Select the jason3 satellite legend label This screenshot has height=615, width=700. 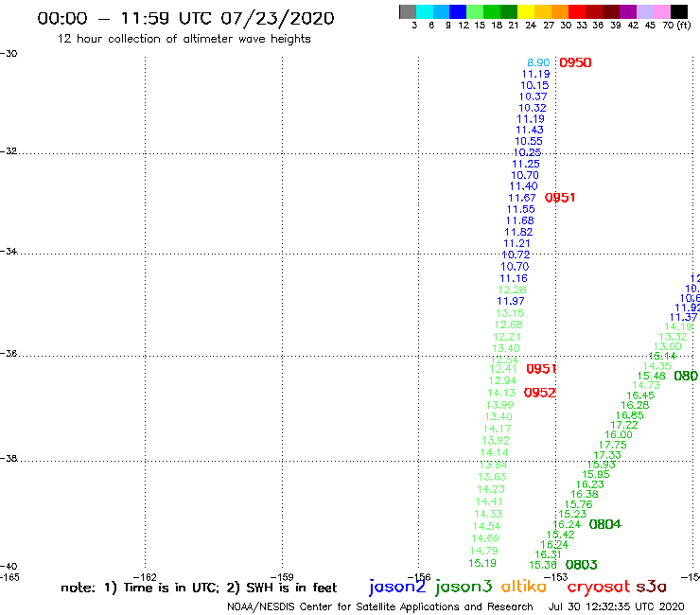[464, 587]
